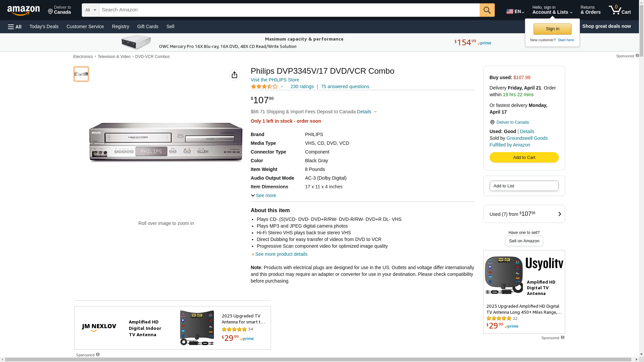Click Deliver to Canada in header
This screenshot has height=362, width=644.
click(x=59, y=10)
